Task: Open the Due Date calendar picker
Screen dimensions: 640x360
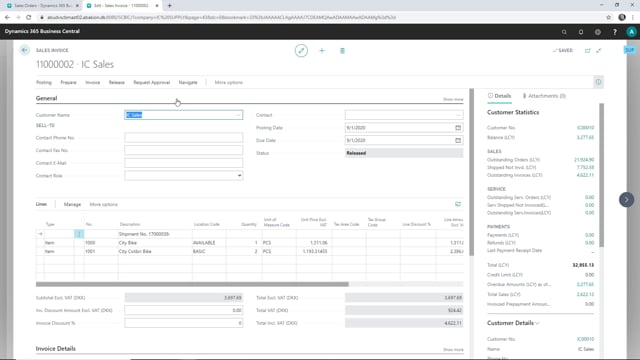Action: point(458,140)
